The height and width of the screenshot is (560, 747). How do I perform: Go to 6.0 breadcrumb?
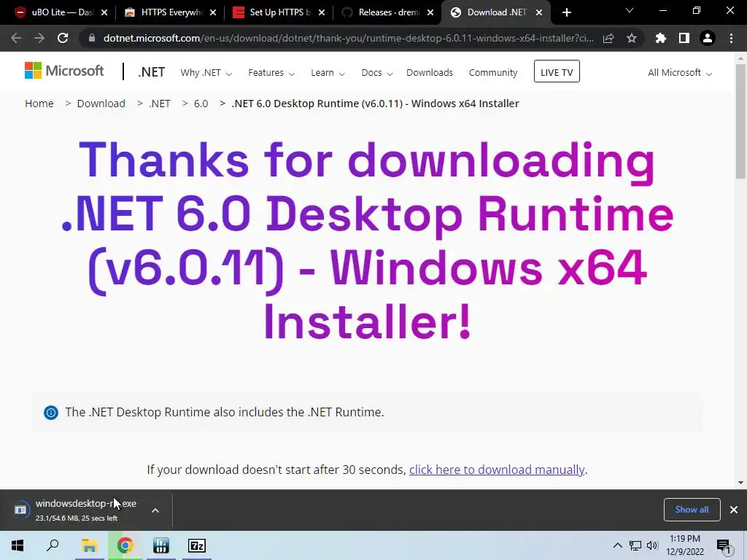pos(201,104)
